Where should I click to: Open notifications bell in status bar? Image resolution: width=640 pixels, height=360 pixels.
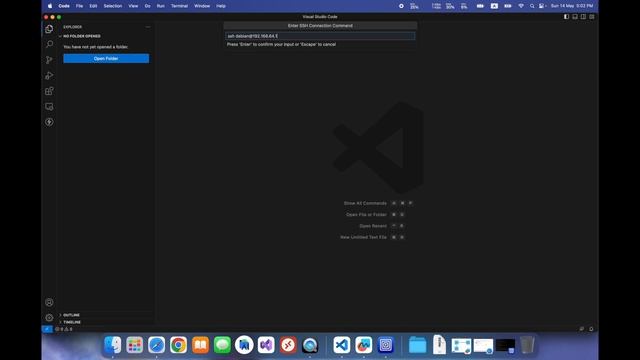pos(591,329)
